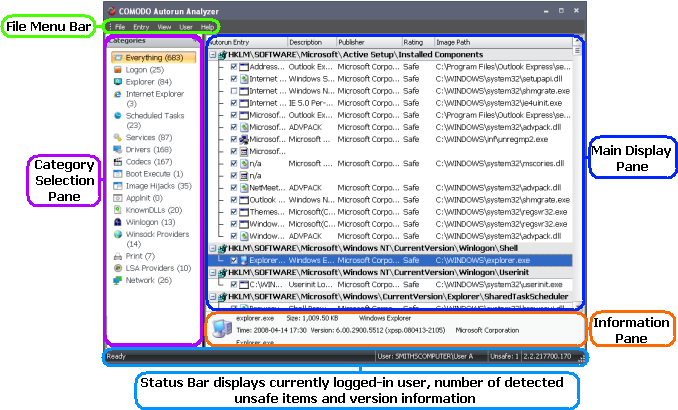The image size is (678, 410).
Task: Collapse the Winlogon\Shell registry group
Action: click(x=213, y=248)
